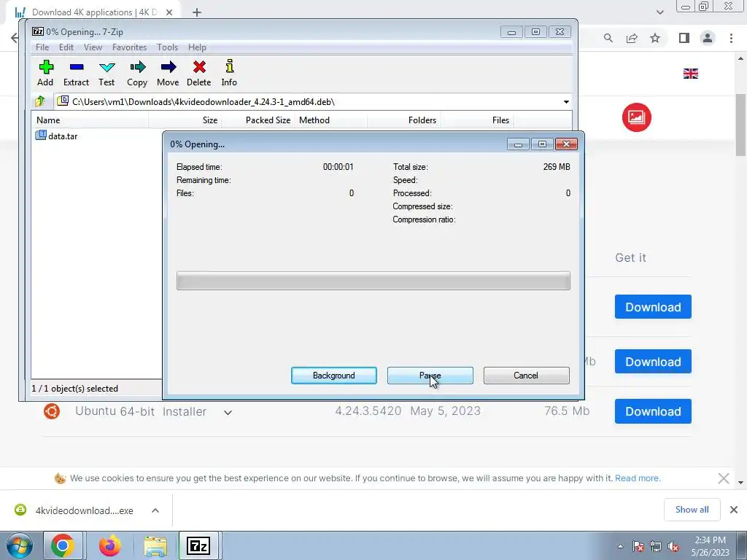The height and width of the screenshot is (560, 747).
Task: Open File Explorer from the taskbar
Action: (156, 546)
